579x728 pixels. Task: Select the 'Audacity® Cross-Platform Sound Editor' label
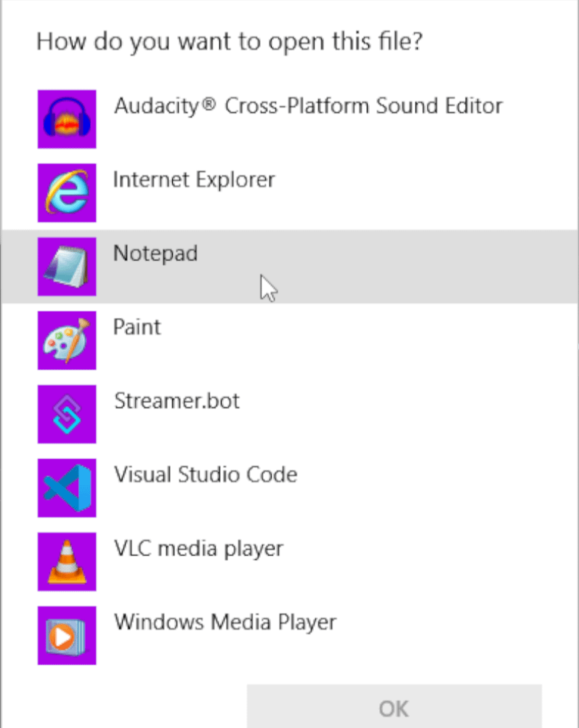(x=308, y=106)
